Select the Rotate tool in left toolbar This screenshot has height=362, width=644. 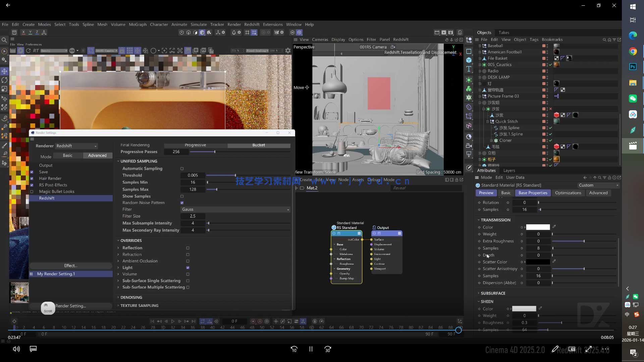pos(4,80)
